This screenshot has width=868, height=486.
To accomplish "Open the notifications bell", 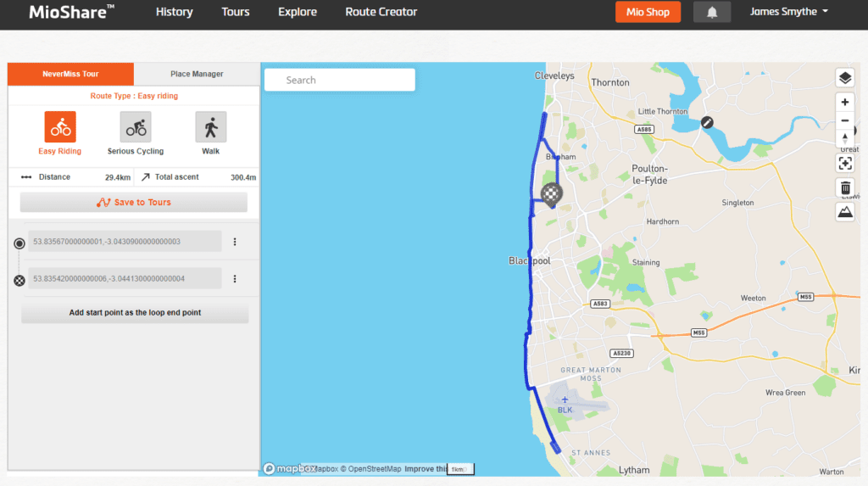I will click(712, 12).
